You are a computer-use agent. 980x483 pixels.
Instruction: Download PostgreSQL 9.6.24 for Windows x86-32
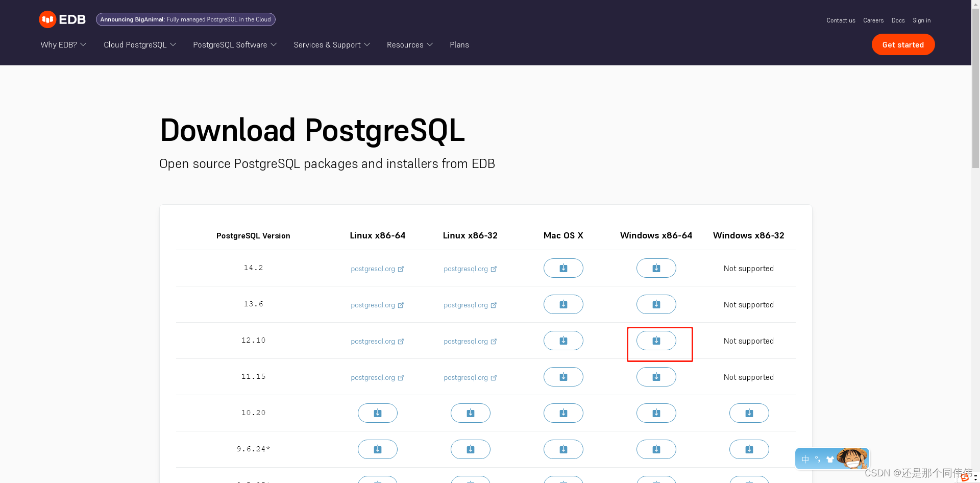tap(749, 449)
